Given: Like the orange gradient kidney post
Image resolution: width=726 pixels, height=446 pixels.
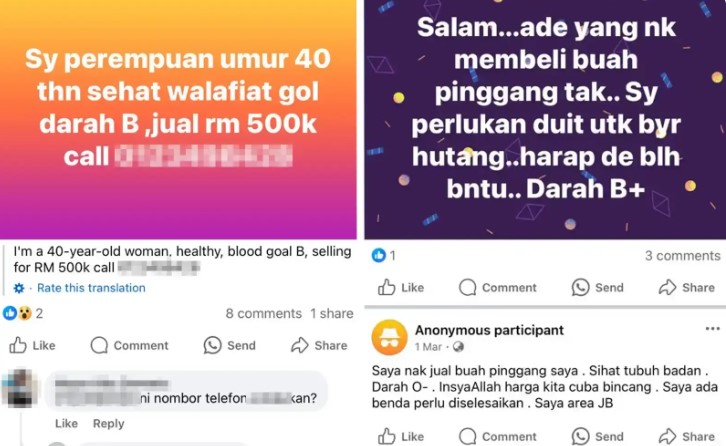Looking at the screenshot, I should click(x=32, y=345).
